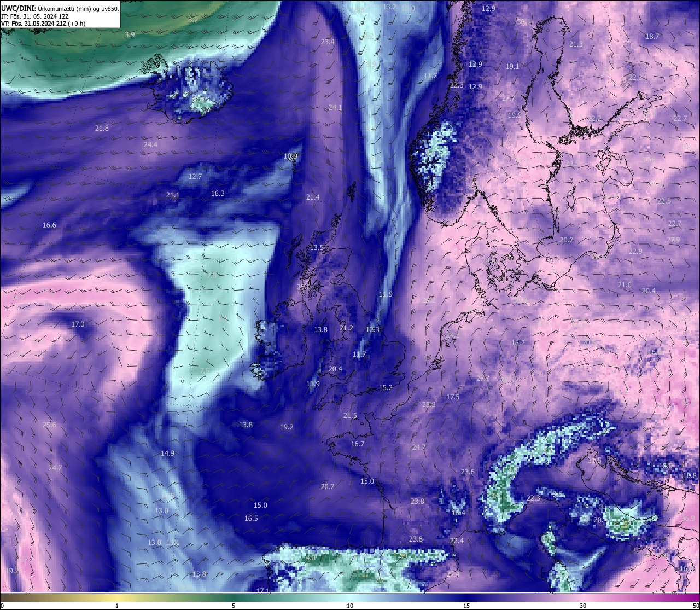Click the color scale tick labeled 5
The image size is (700, 610).
pos(234,606)
